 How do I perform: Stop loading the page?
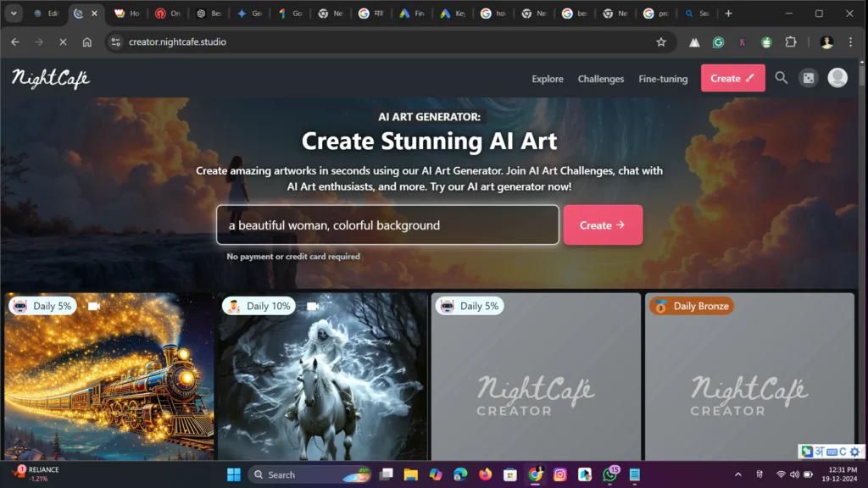pos(63,42)
